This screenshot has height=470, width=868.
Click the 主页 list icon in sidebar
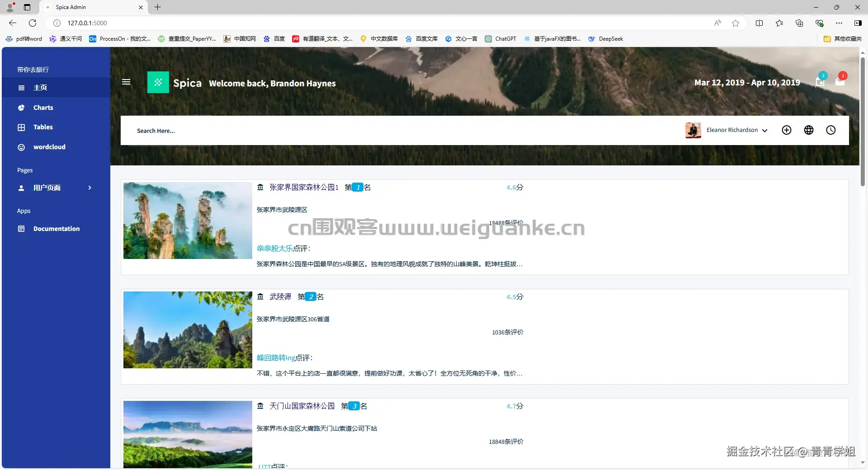pyautogui.click(x=21, y=88)
